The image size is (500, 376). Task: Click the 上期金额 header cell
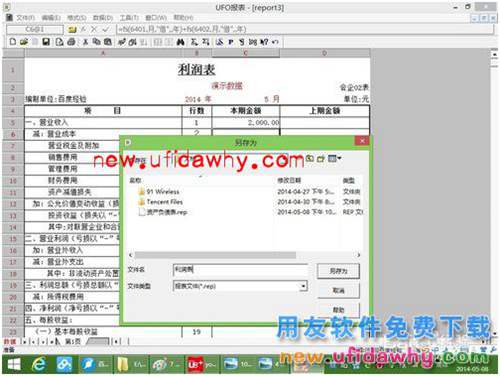click(x=324, y=111)
